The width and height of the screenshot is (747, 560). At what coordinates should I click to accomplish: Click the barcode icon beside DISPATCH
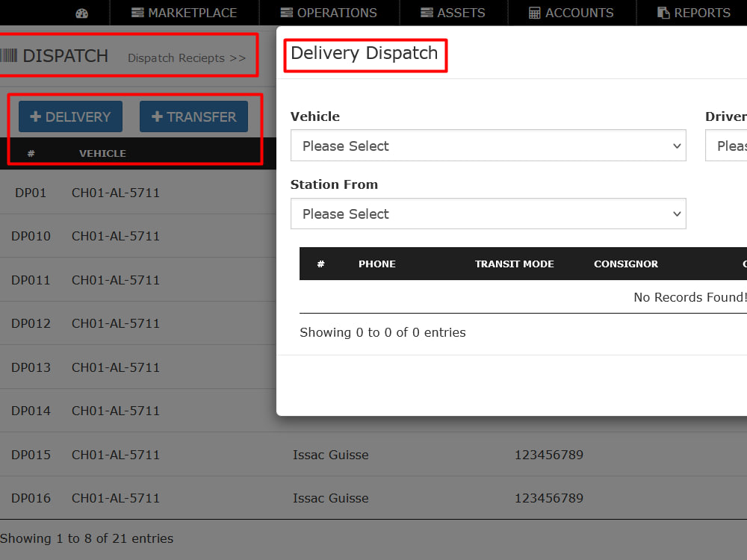point(8,55)
